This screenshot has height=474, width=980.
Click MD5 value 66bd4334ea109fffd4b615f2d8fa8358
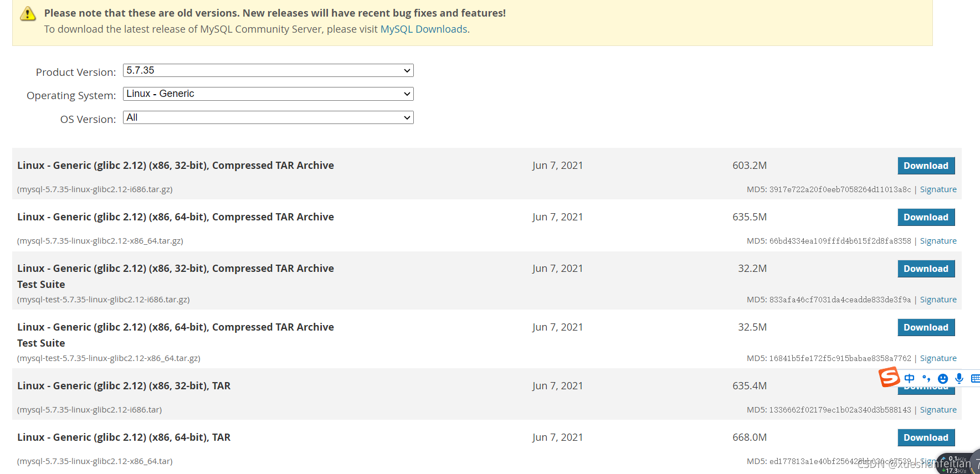point(840,241)
